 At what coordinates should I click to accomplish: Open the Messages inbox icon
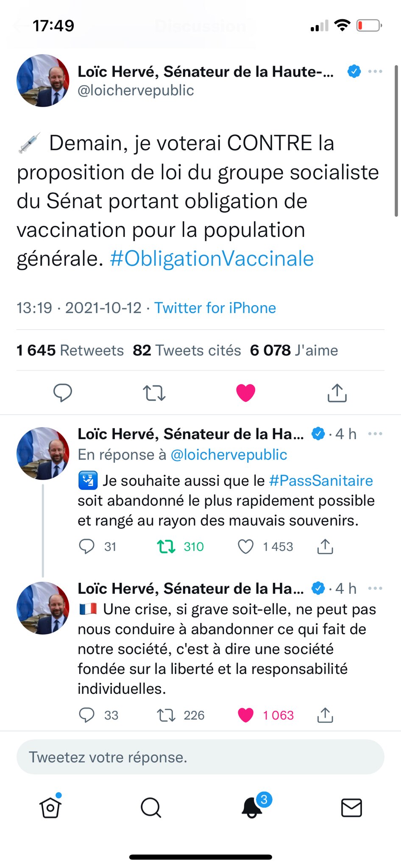[351, 807]
